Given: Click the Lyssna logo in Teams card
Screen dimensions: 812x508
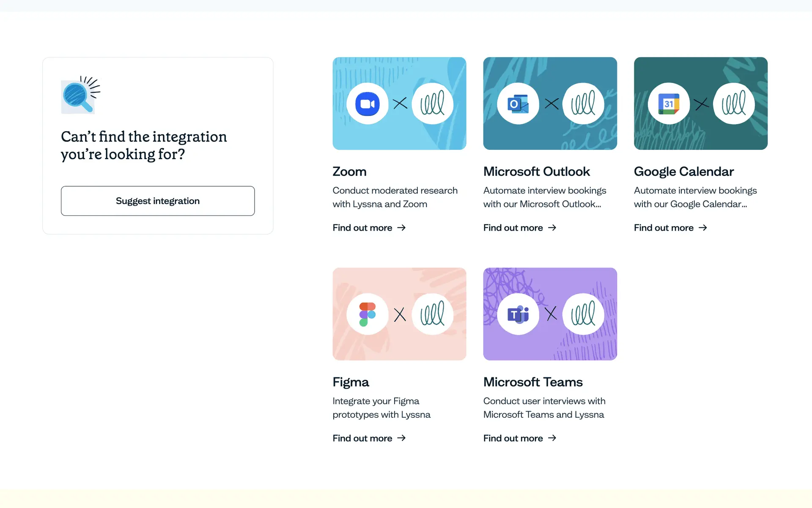Looking at the screenshot, I should [x=583, y=314].
